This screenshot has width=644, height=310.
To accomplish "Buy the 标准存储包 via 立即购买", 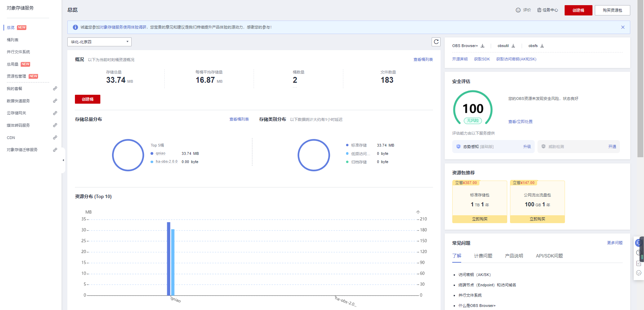I will [480, 219].
